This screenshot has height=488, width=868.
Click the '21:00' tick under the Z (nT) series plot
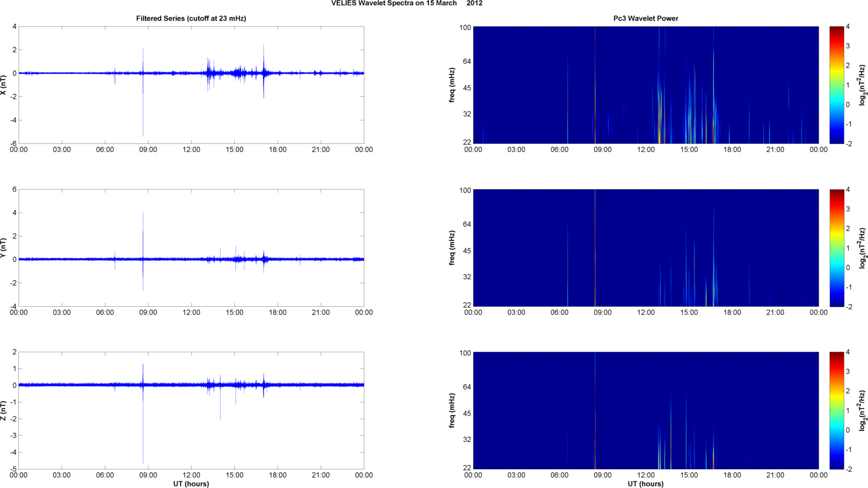pyautogui.click(x=321, y=475)
